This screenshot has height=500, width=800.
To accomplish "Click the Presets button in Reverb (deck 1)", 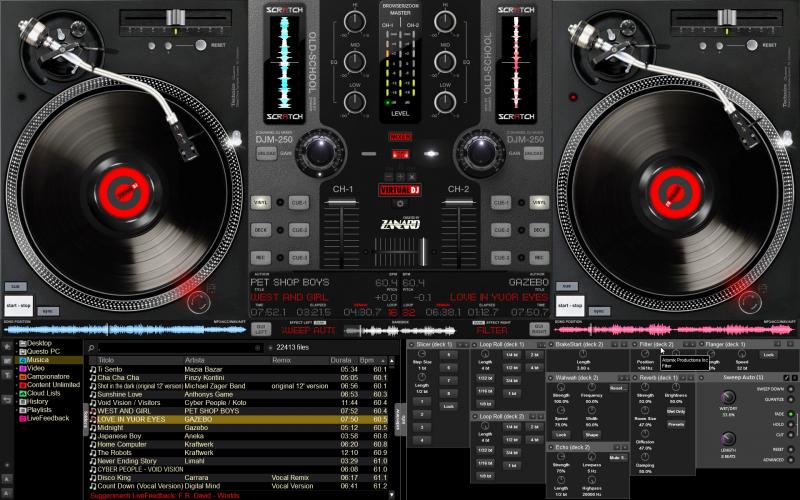I will 676,424.
